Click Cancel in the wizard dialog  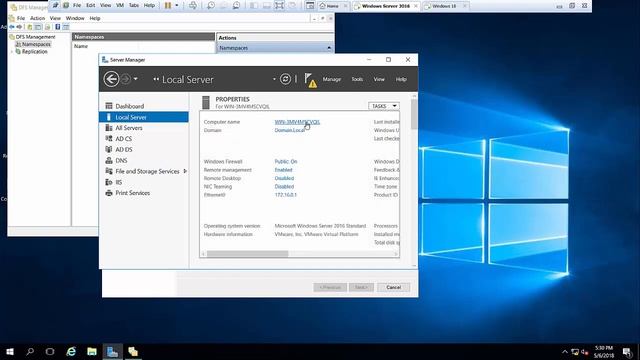393,287
